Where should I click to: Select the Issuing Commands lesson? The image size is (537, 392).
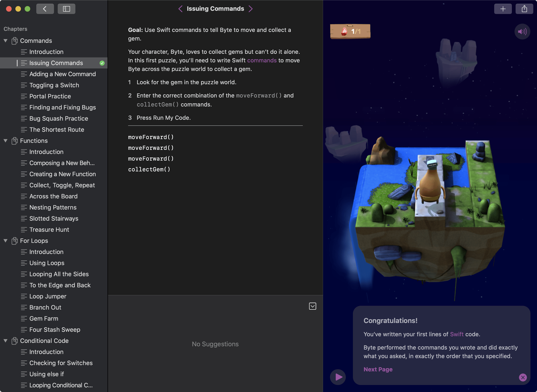56,63
